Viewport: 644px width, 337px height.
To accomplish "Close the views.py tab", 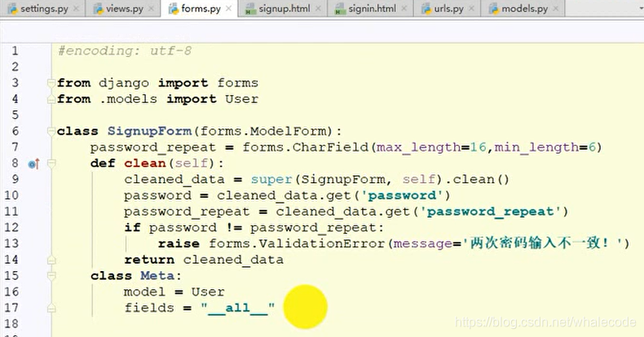I will point(151,9).
